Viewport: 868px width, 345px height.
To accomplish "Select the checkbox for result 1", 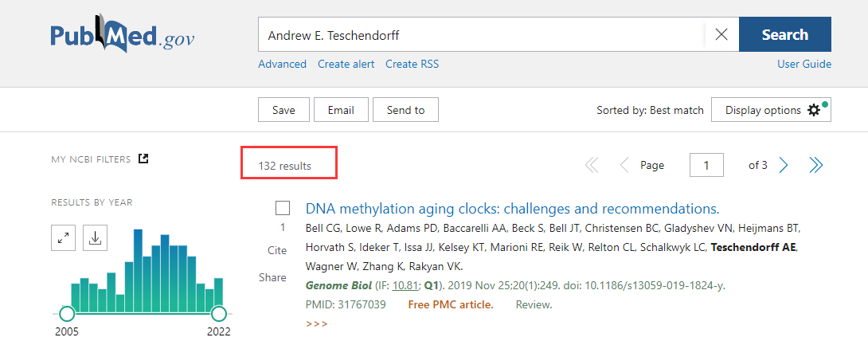I will pos(283,208).
